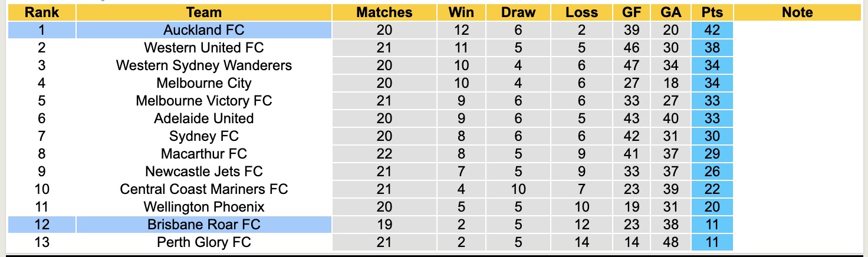
Task: Click the Matches column header
Action: [x=384, y=12]
